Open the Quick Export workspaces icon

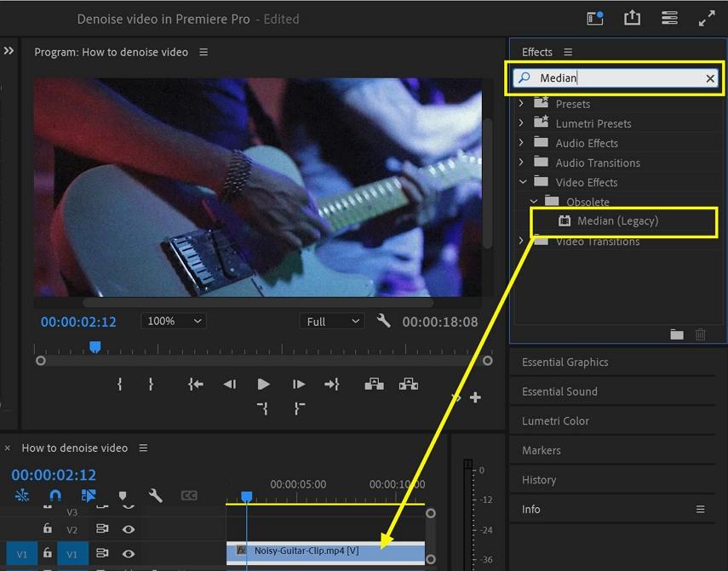point(669,18)
